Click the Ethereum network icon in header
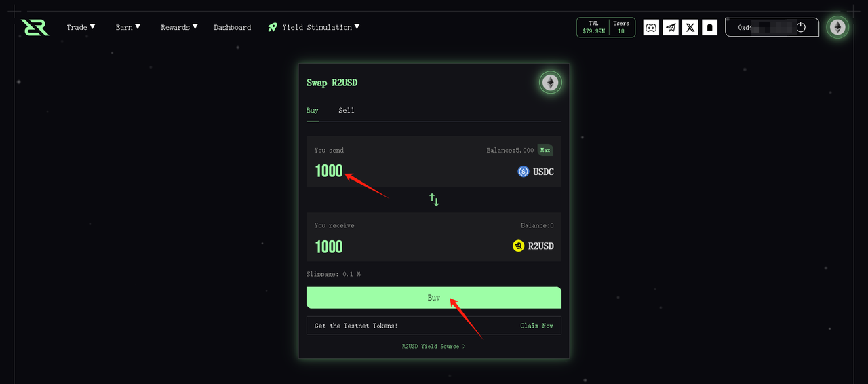The width and height of the screenshot is (868, 384). click(x=838, y=27)
